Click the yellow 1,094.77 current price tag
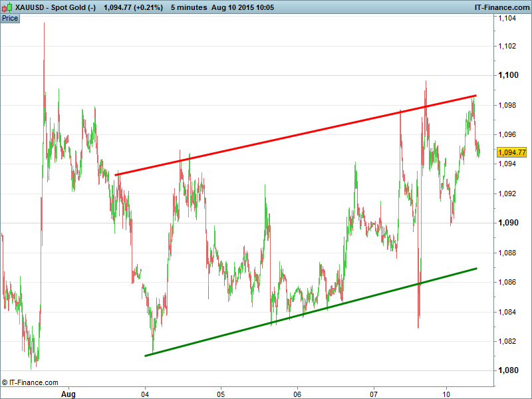 pos(512,152)
